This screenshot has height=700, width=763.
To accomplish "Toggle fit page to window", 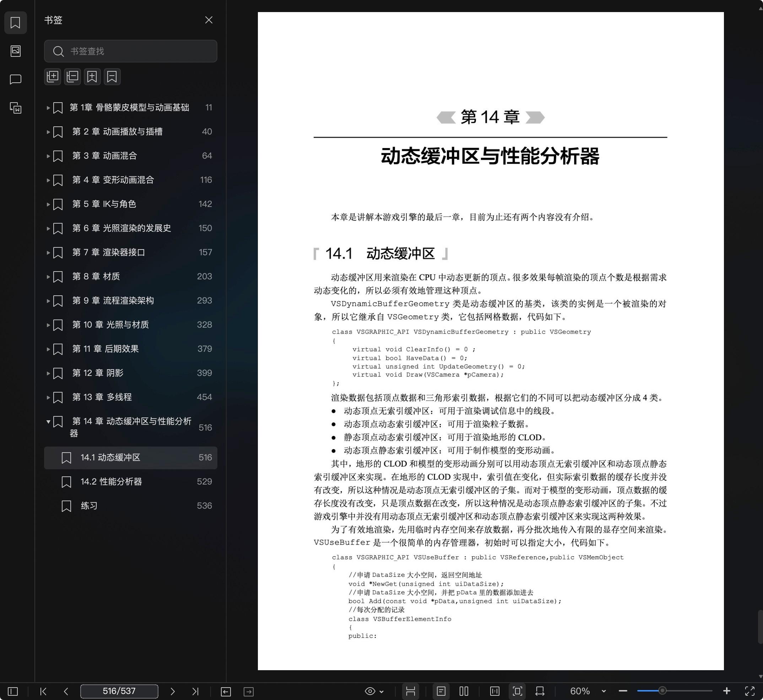I will pyautogui.click(x=518, y=691).
